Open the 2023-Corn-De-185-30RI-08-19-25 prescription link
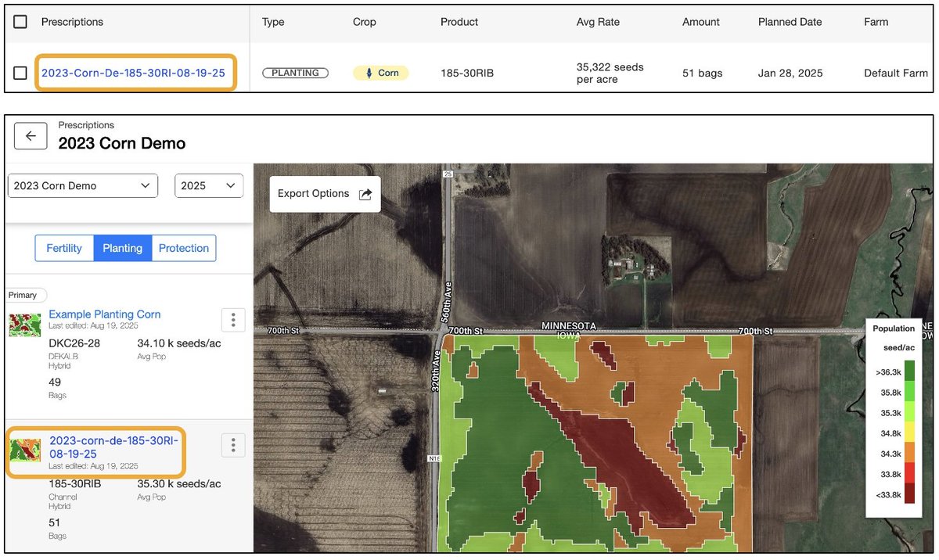The width and height of the screenshot is (939, 560). (135, 73)
